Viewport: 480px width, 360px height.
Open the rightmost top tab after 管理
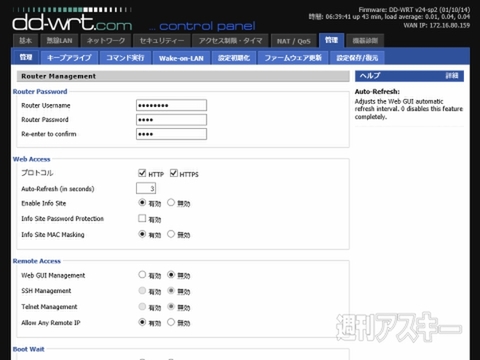coord(365,41)
